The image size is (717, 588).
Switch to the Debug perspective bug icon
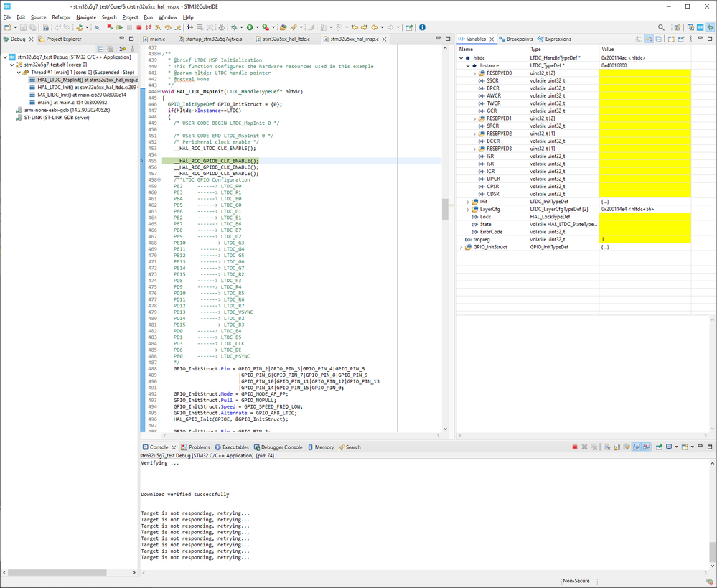pos(711,27)
